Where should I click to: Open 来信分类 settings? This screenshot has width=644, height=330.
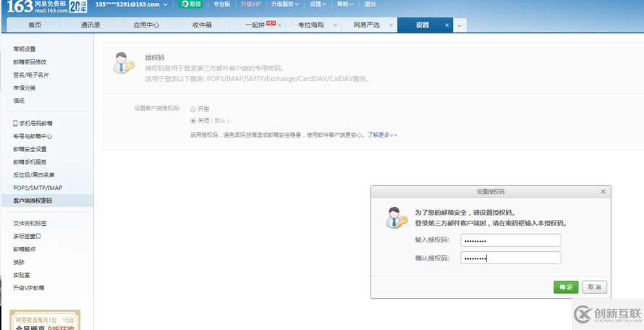coord(24,88)
